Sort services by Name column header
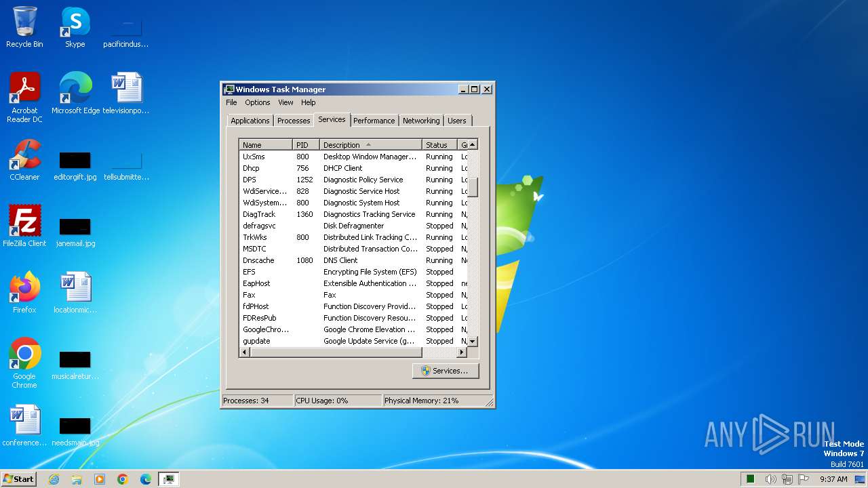Viewport: 868px width, 488px height. coord(266,145)
